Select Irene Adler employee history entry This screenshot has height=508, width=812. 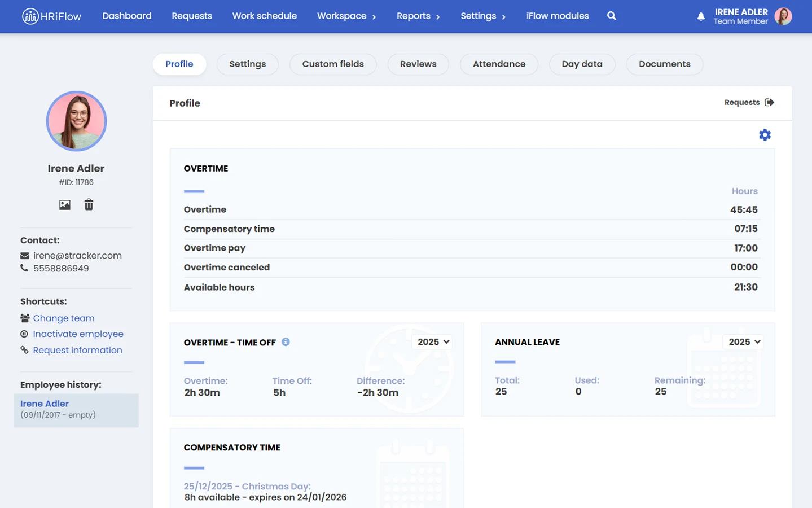click(x=45, y=404)
